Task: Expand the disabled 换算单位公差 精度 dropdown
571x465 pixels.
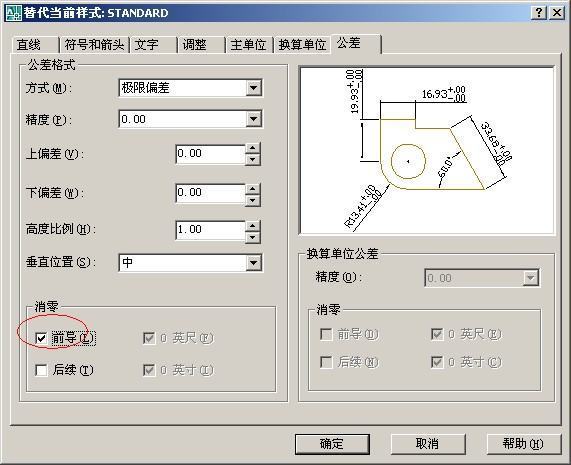Action: click(x=482, y=278)
